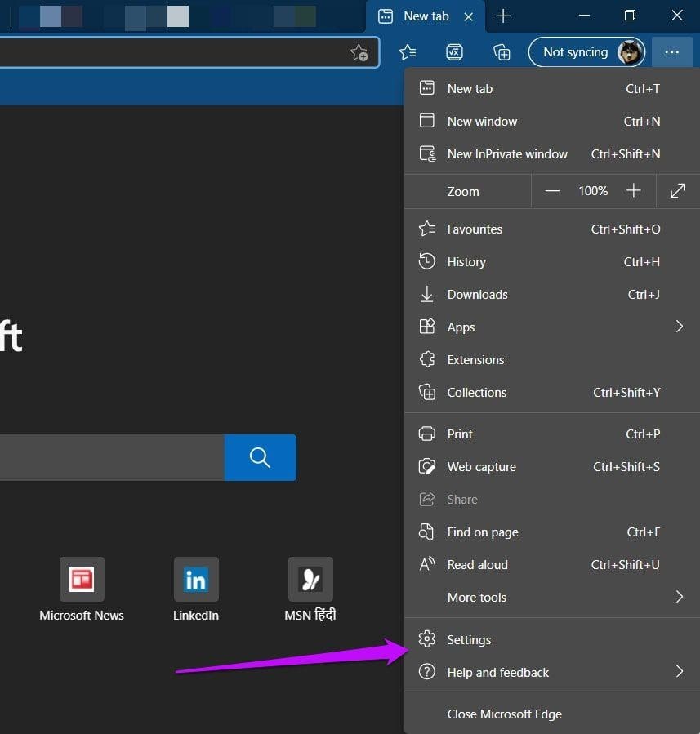This screenshot has height=734, width=700.
Task: Click the 100% zoom level value
Action: click(x=593, y=191)
